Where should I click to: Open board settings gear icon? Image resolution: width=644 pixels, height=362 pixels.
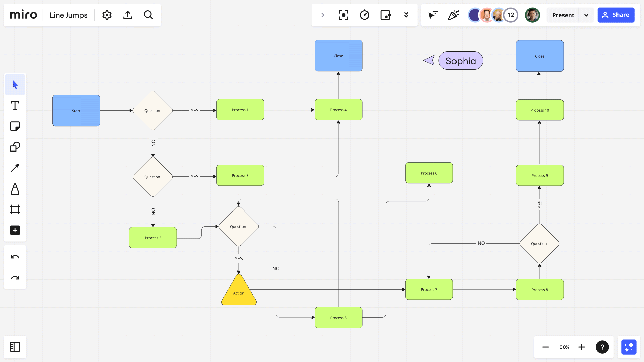(x=107, y=15)
